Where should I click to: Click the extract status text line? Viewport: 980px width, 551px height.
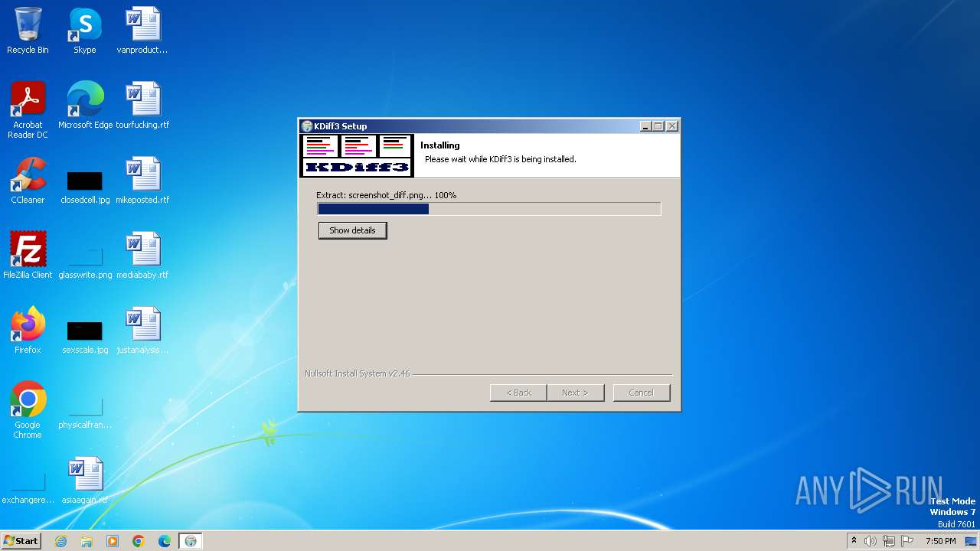click(386, 195)
